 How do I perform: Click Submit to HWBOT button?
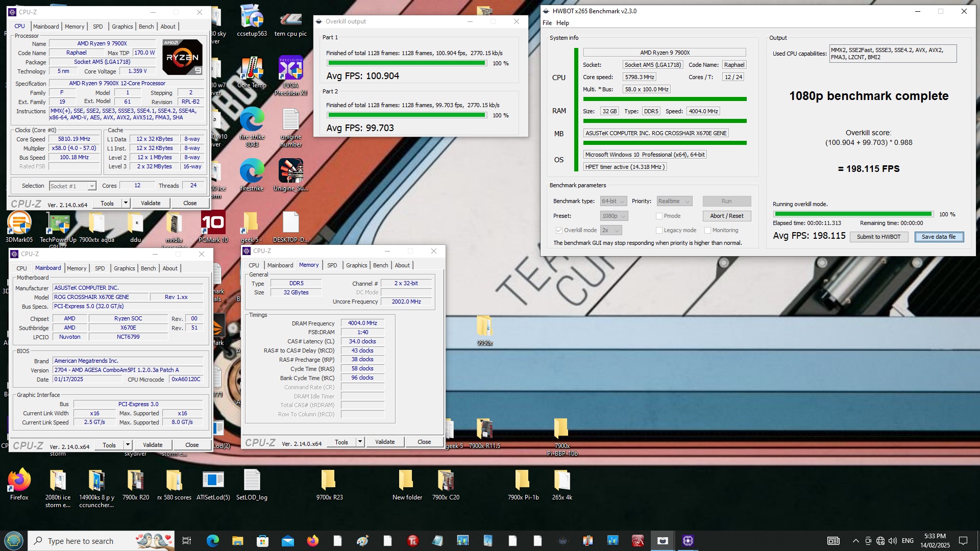[878, 237]
